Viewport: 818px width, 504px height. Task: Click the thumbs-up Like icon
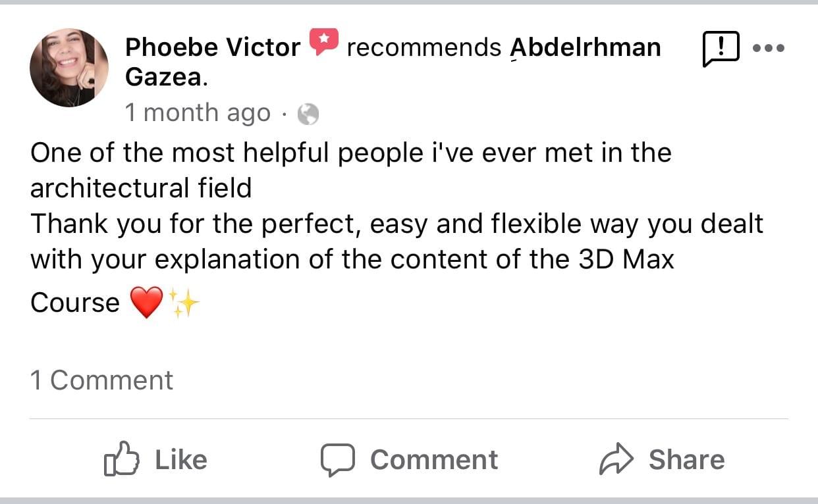click(x=122, y=459)
